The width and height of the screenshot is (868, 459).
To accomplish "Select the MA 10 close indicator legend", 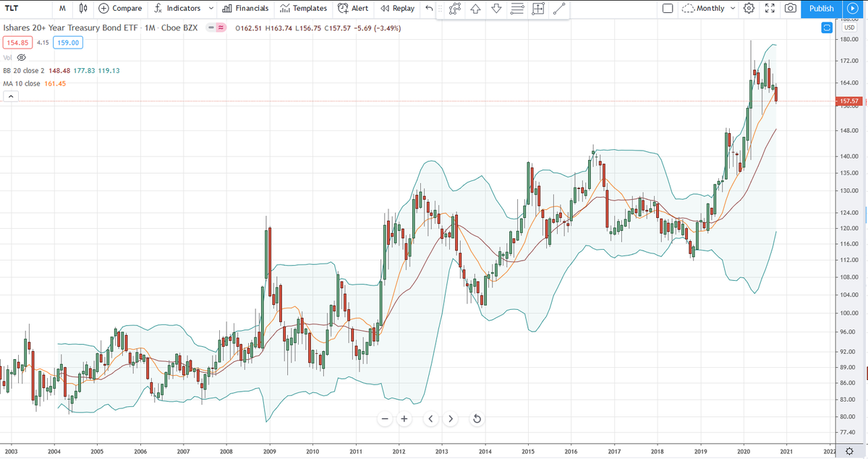I will point(35,83).
